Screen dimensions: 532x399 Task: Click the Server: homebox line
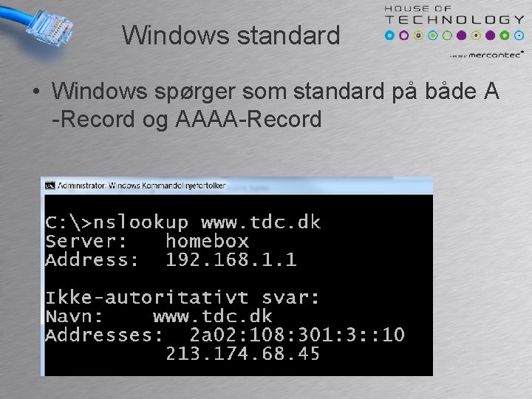click(147, 241)
